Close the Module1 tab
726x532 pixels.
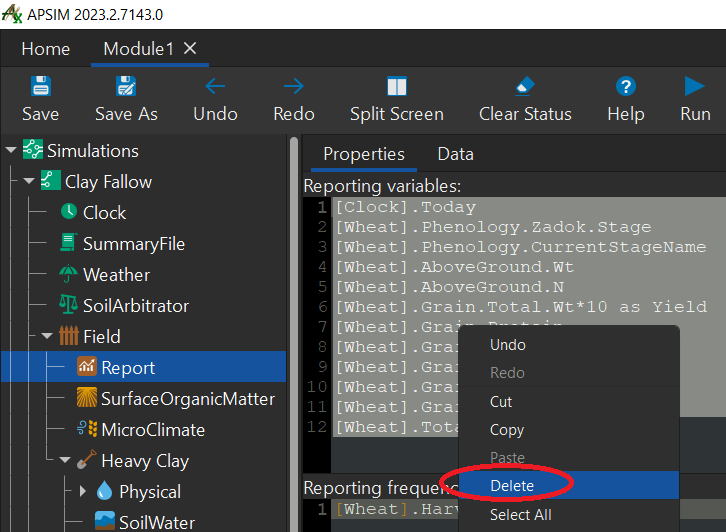pos(190,48)
